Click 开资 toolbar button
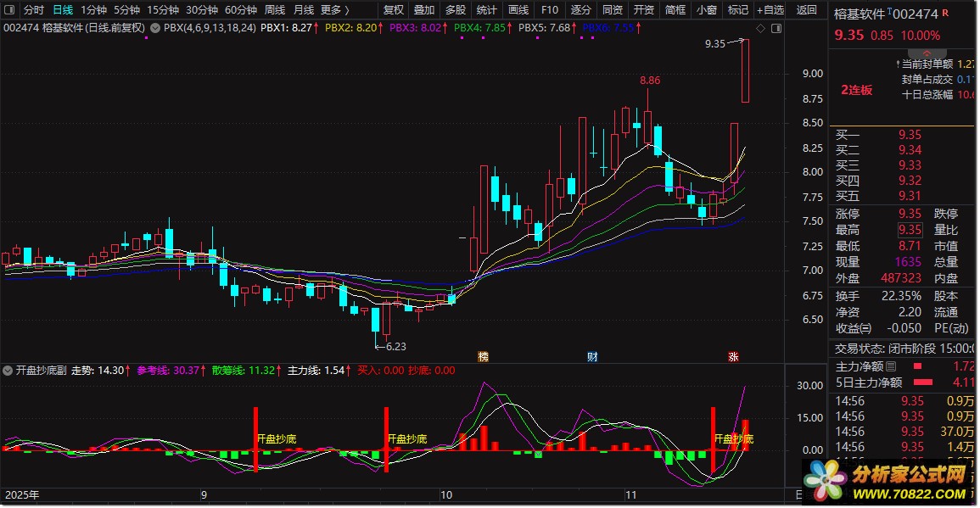980x508 pixels. point(644,10)
